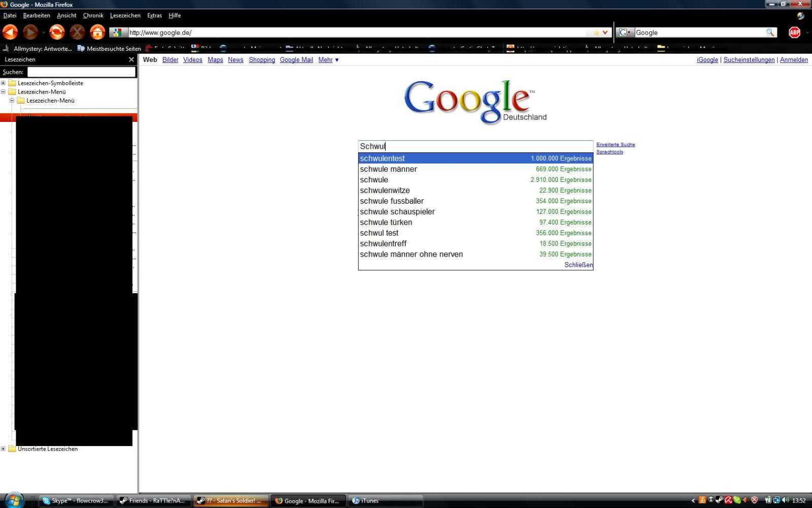The width and height of the screenshot is (812, 508).
Task: Select the Lesezeichen-Symbolleiste tree item
Action: pyautogui.click(x=50, y=83)
